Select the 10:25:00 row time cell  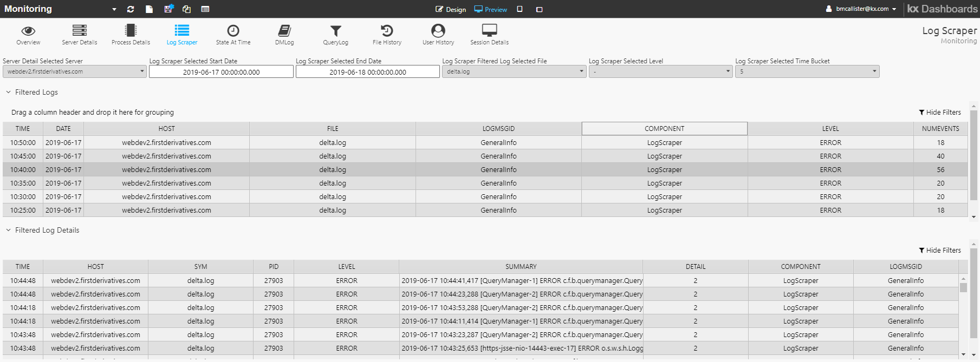23,210
